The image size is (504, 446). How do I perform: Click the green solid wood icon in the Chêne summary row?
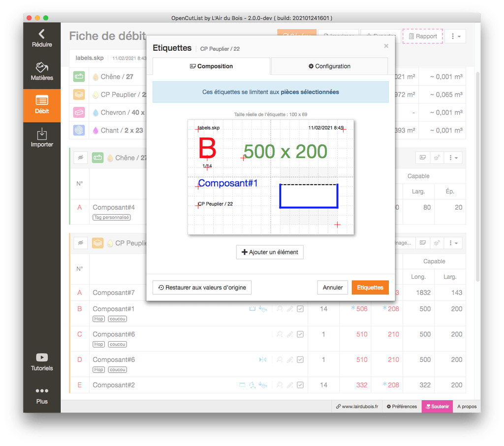(x=79, y=76)
